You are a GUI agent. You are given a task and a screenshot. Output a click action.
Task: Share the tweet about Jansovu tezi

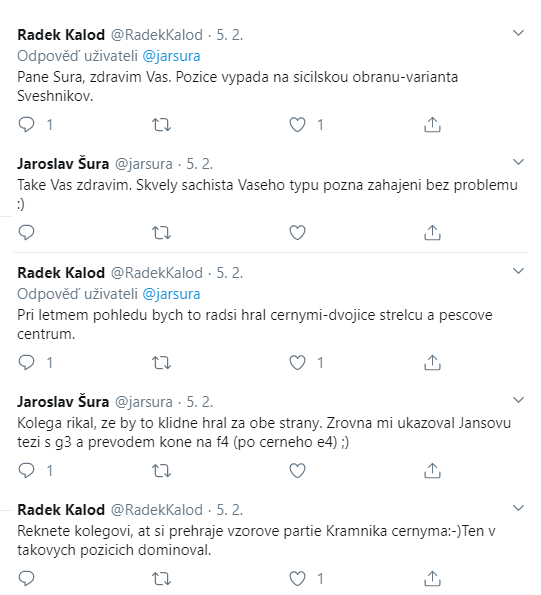(432, 471)
